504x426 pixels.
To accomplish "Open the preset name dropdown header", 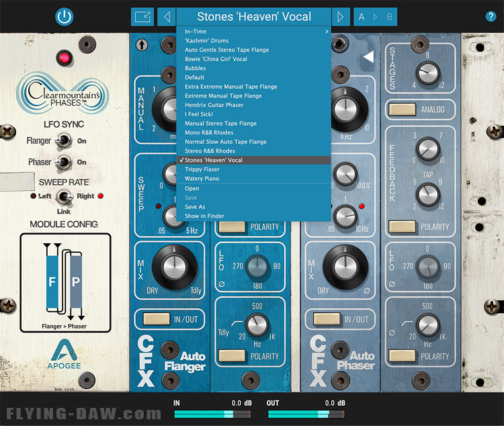I will click(x=253, y=17).
